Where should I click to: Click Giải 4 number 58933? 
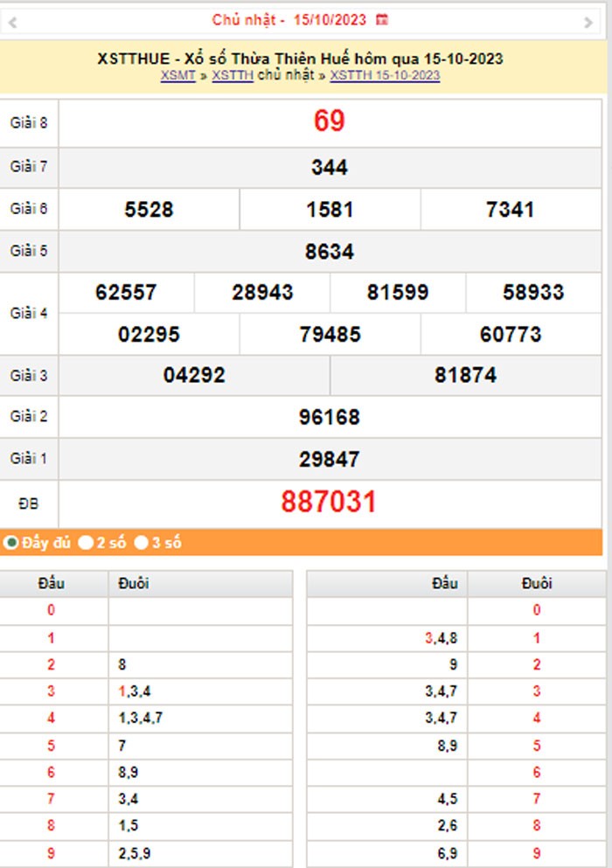(533, 292)
